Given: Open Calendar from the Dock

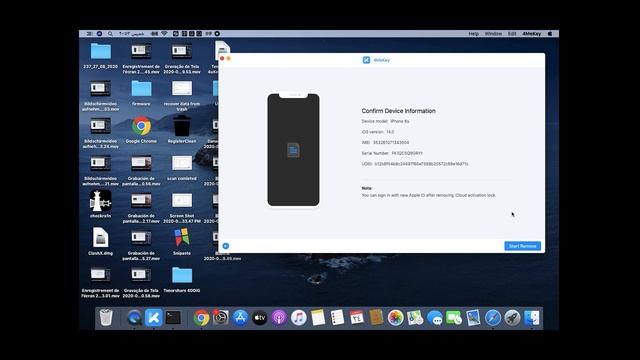Looking at the screenshot, I should (356, 318).
